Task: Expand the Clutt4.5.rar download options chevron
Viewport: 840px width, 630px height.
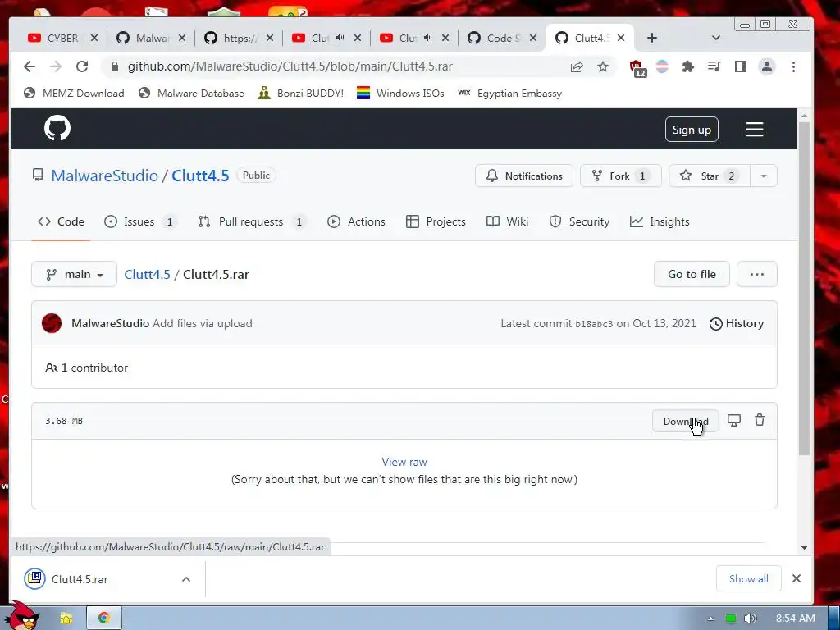Action: [186, 579]
